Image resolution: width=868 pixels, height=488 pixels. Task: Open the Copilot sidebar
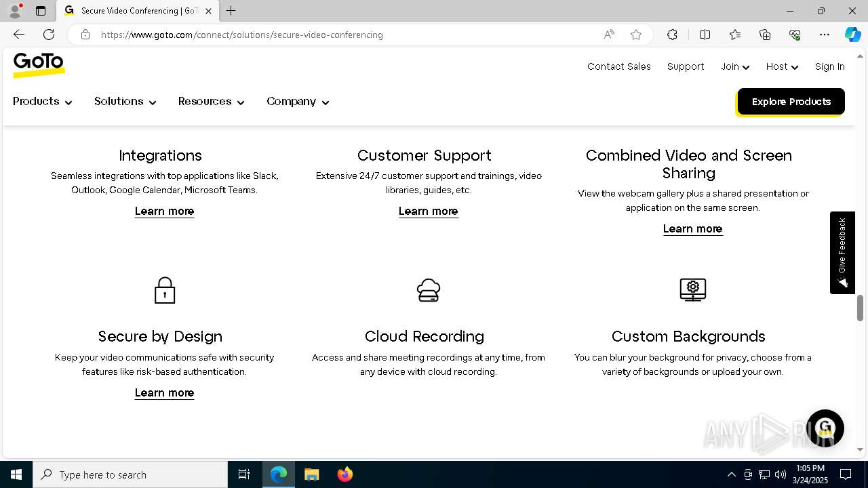tap(852, 35)
